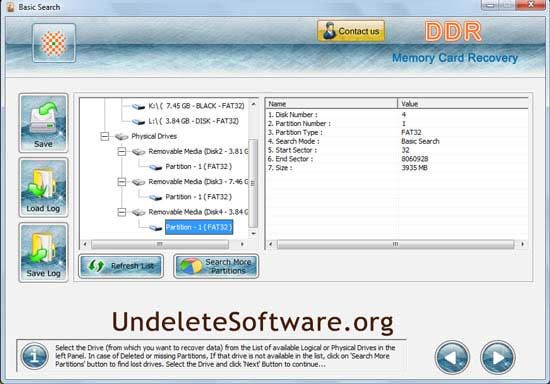Click partition icon under Disk4
The height and width of the screenshot is (384, 550).
(155, 228)
